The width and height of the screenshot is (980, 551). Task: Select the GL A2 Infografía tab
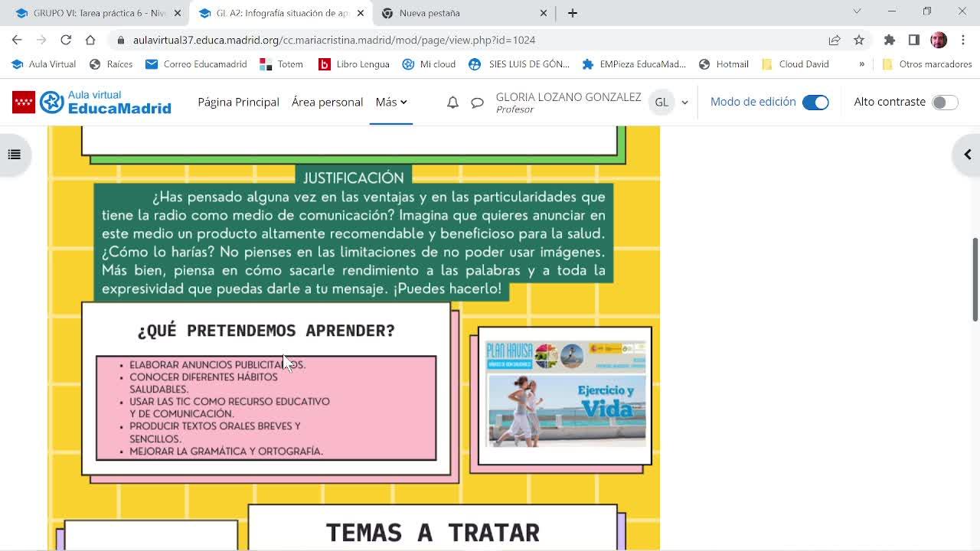[280, 13]
